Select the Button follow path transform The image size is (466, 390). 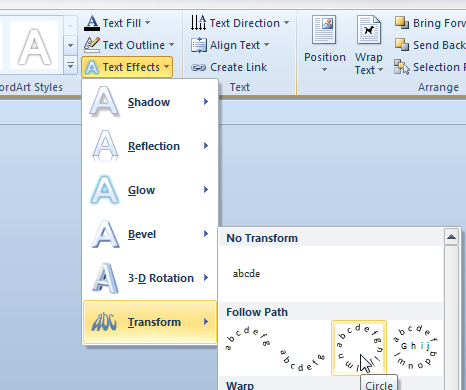click(415, 347)
